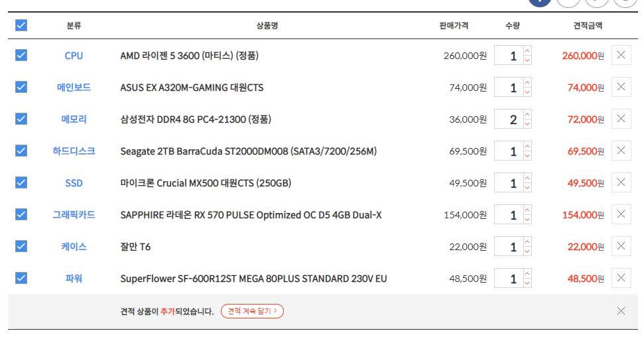This screenshot has height=343, width=644.
Task: Delete the SAPPHIRE graphics card row
Action: [621, 214]
